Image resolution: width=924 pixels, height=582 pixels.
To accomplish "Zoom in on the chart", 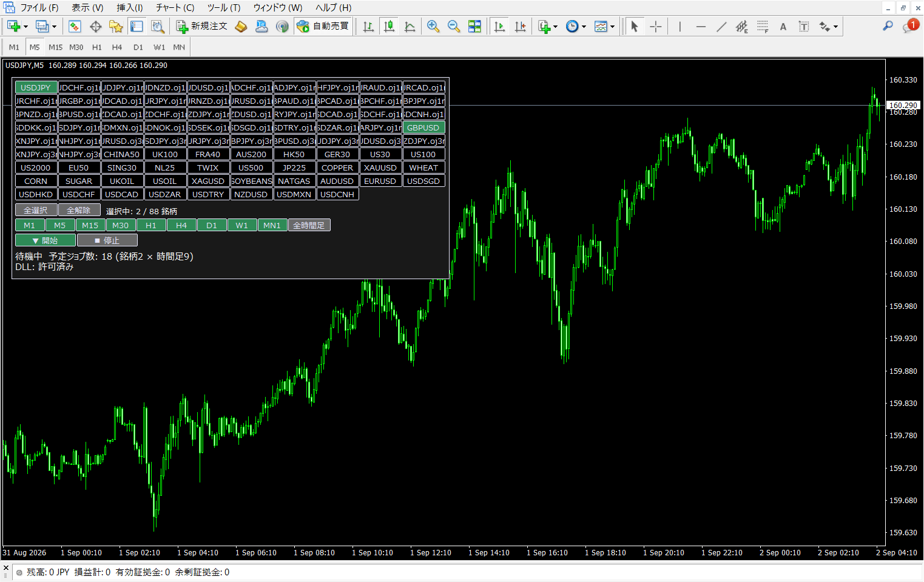I will (433, 26).
